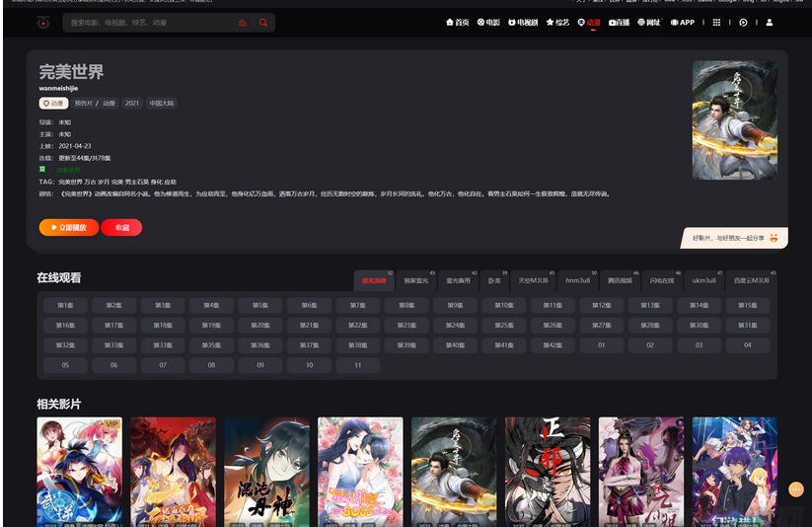Viewport: 812px width, 527px height.
Task: Open the APP download link
Action: click(x=683, y=23)
